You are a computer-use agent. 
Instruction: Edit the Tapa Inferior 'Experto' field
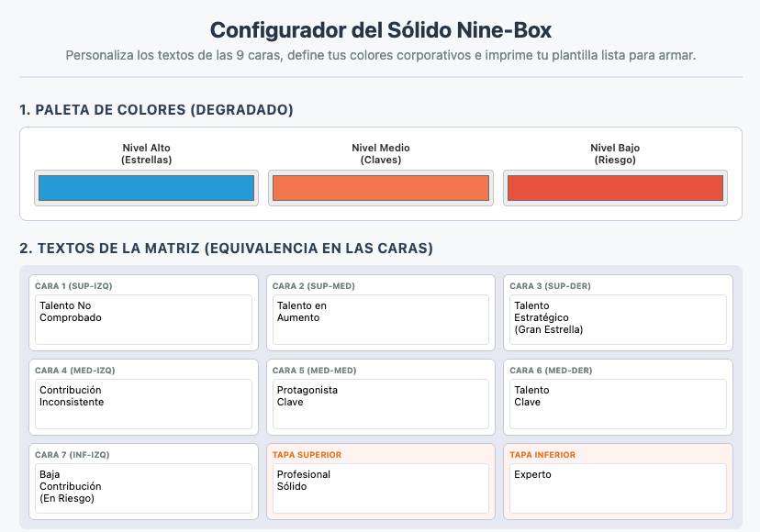point(618,488)
